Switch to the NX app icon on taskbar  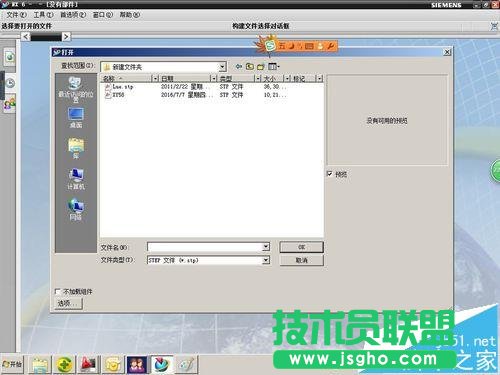(162, 364)
